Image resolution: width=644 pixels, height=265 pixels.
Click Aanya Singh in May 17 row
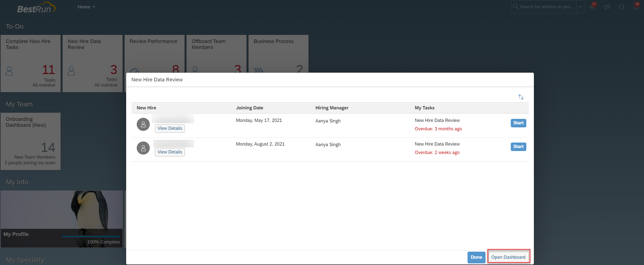click(328, 121)
